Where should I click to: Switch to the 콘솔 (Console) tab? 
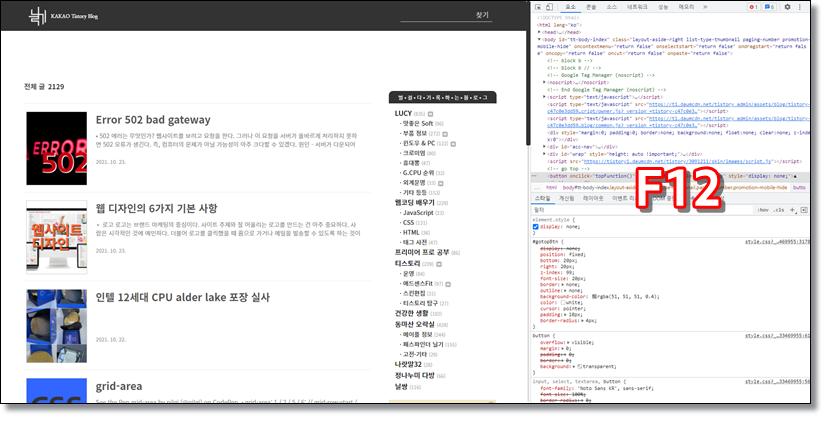coord(591,7)
